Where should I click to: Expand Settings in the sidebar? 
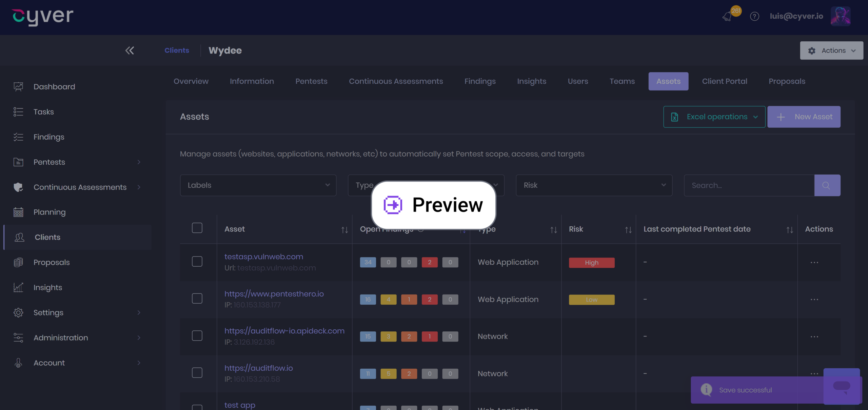coord(139,312)
